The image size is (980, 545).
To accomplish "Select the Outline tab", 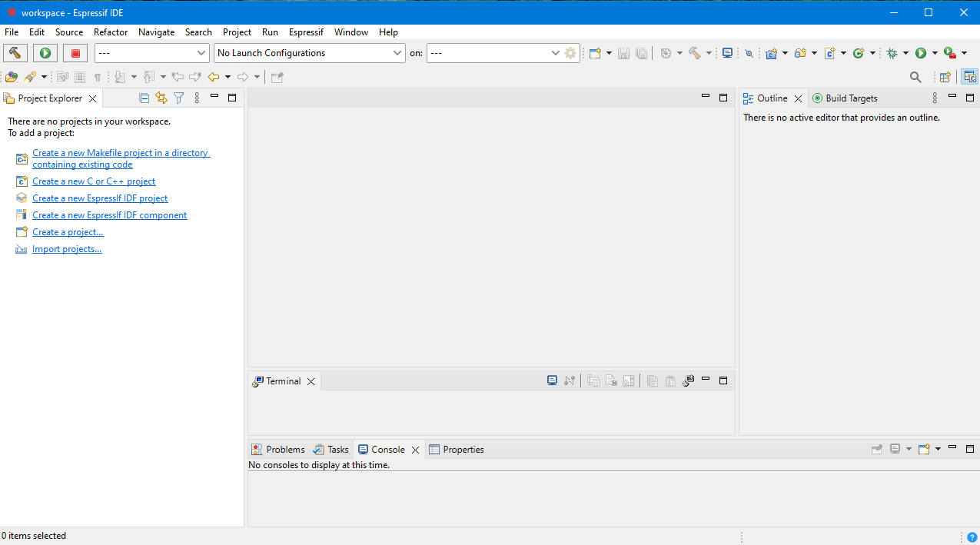I will (x=766, y=98).
